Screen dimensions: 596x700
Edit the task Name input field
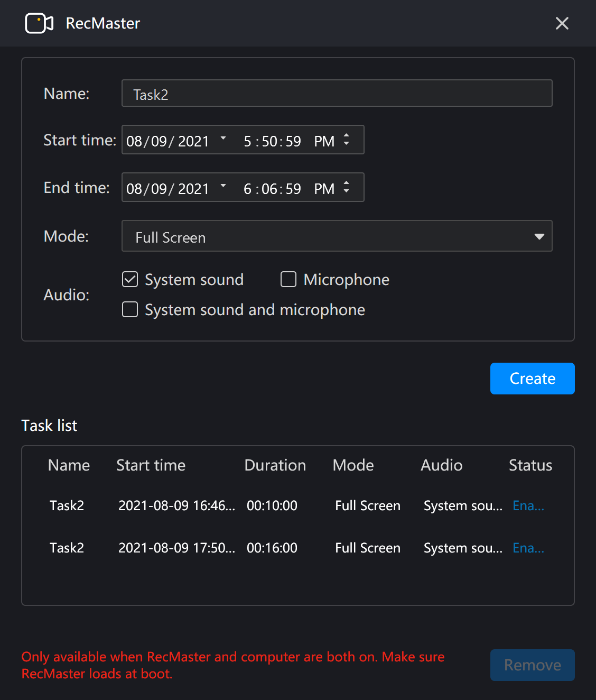tap(337, 94)
